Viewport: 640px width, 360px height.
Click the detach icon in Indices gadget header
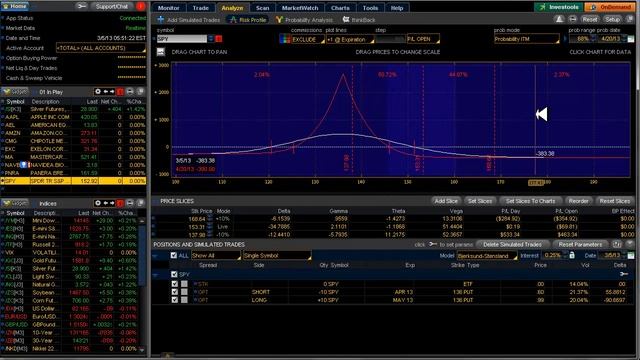[140, 203]
